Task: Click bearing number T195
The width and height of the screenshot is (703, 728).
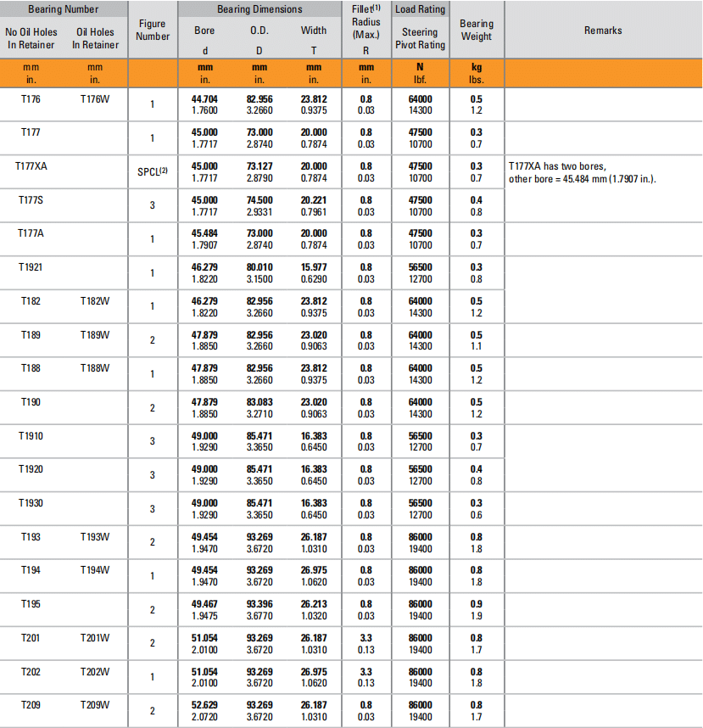Action: coord(31,603)
